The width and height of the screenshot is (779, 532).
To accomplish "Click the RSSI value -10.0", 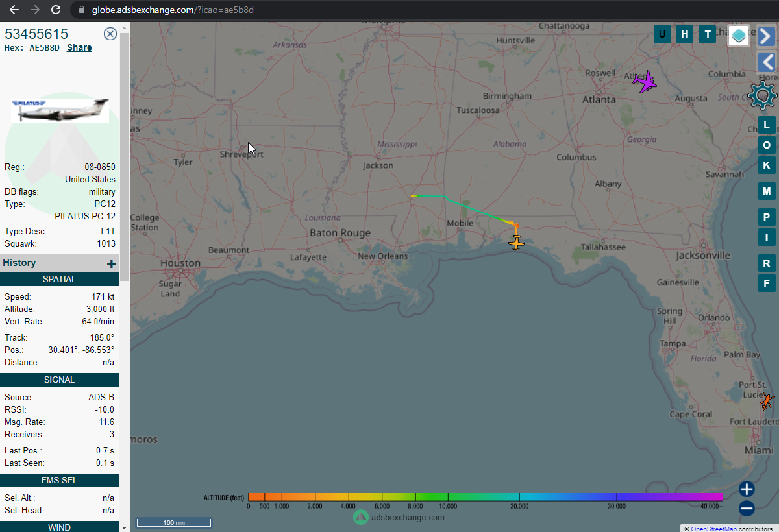I will 104,410.
